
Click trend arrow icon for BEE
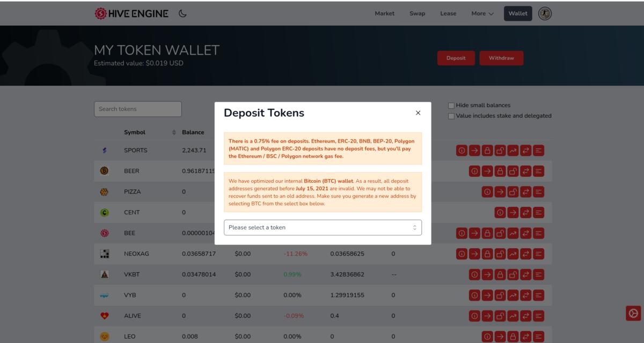tap(513, 233)
